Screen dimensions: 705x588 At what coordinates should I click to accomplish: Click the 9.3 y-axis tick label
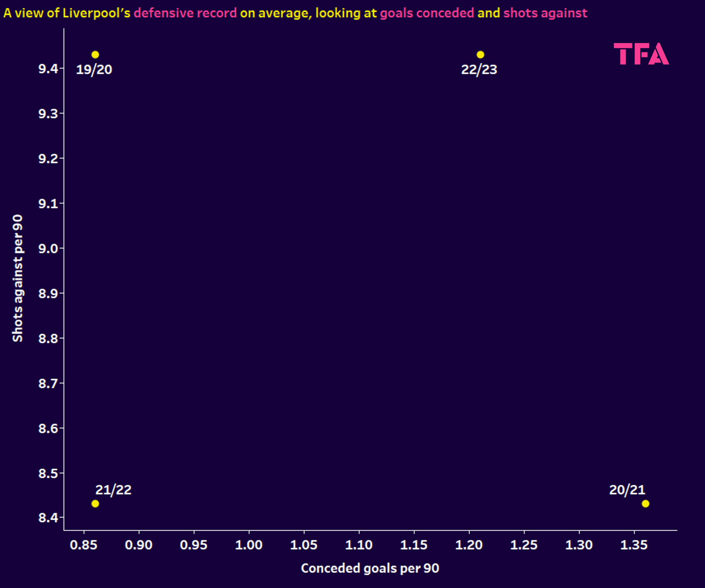pyautogui.click(x=48, y=114)
